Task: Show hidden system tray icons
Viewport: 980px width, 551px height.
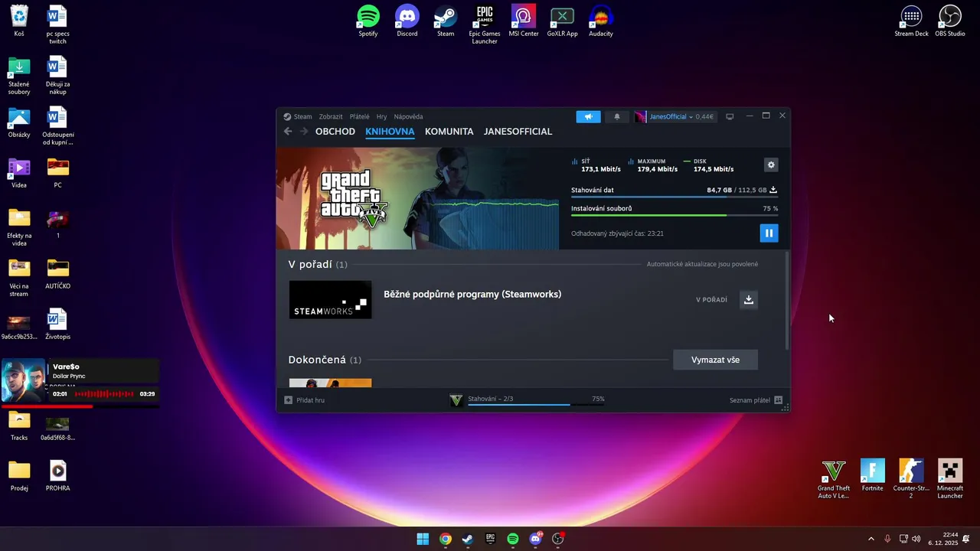Action: click(871, 539)
